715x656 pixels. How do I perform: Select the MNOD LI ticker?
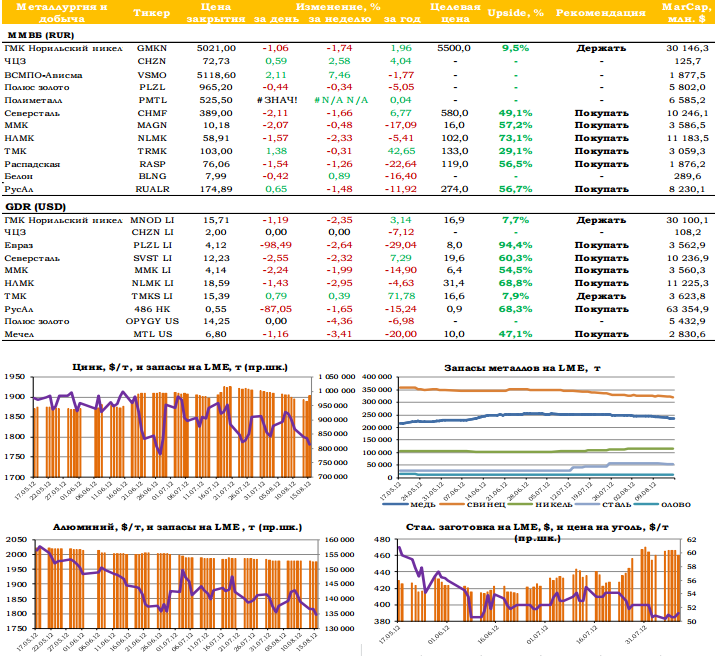point(152,220)
